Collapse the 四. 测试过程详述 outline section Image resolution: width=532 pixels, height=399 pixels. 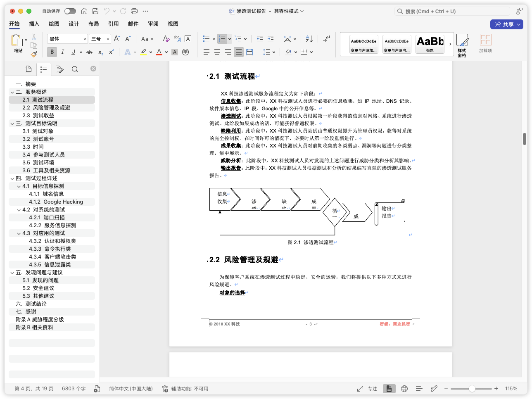(x=12, y=178)
